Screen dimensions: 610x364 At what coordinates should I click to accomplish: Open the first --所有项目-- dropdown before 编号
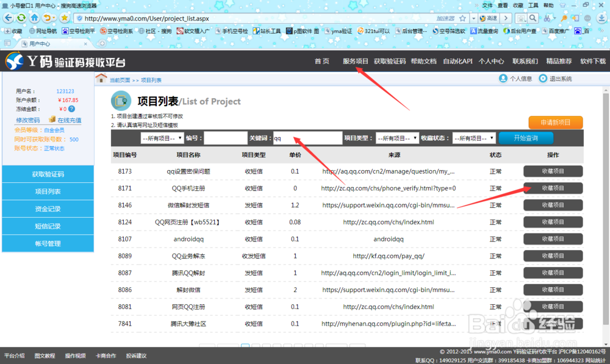tap(162, 138)
